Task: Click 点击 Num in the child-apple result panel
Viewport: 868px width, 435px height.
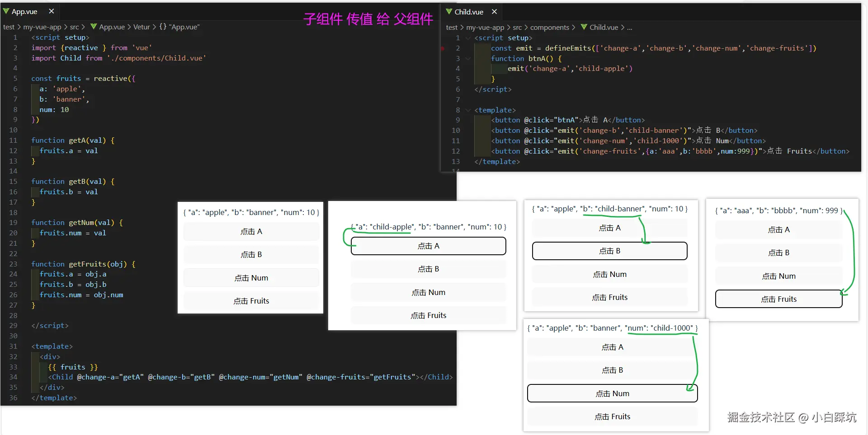Action: (429, 293)
